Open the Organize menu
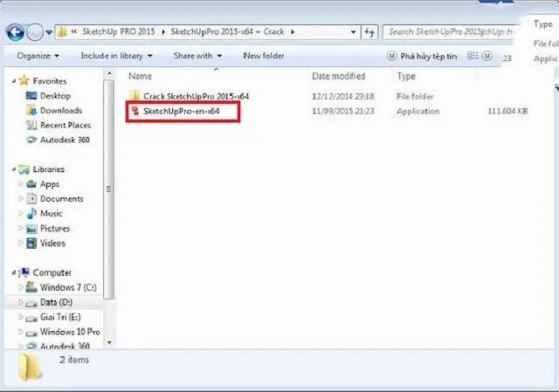This screenshot has height=392, width=559. pyautogui.click(x=38, y=56)
